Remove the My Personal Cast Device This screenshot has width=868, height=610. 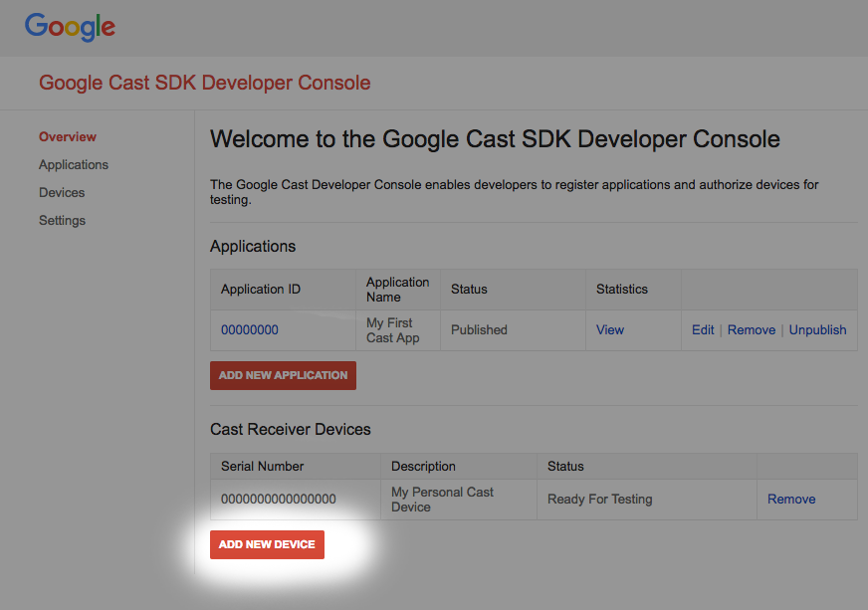click(x=790, y=499)
